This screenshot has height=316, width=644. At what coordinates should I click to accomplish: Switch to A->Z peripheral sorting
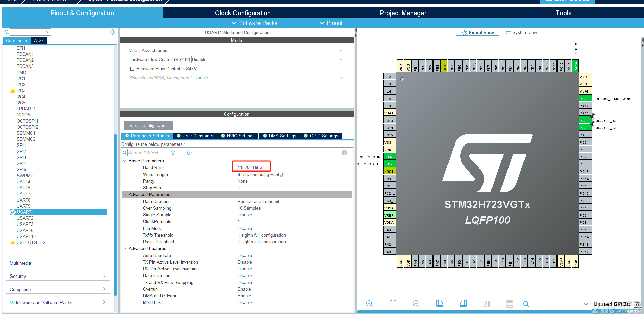pyautogui.click(x=39, y=41)
